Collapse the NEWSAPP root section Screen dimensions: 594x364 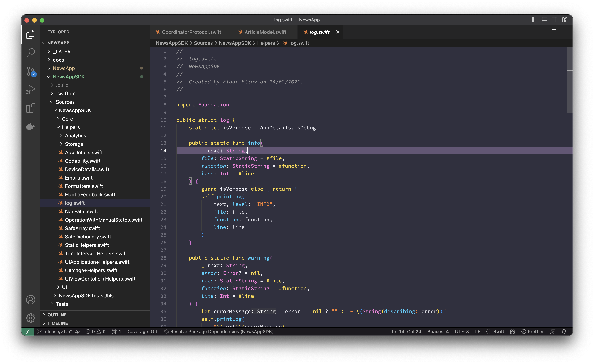[x=95, y=43]
